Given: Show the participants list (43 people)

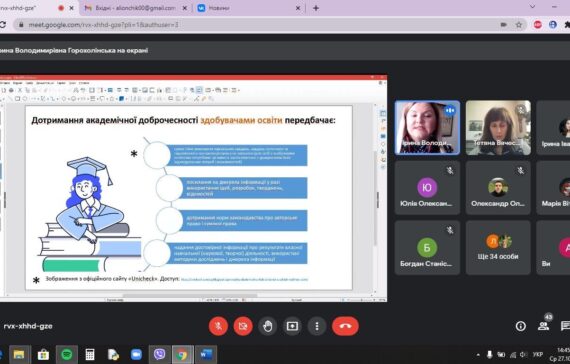Looking at the screenshot, I should coord(543,326).
